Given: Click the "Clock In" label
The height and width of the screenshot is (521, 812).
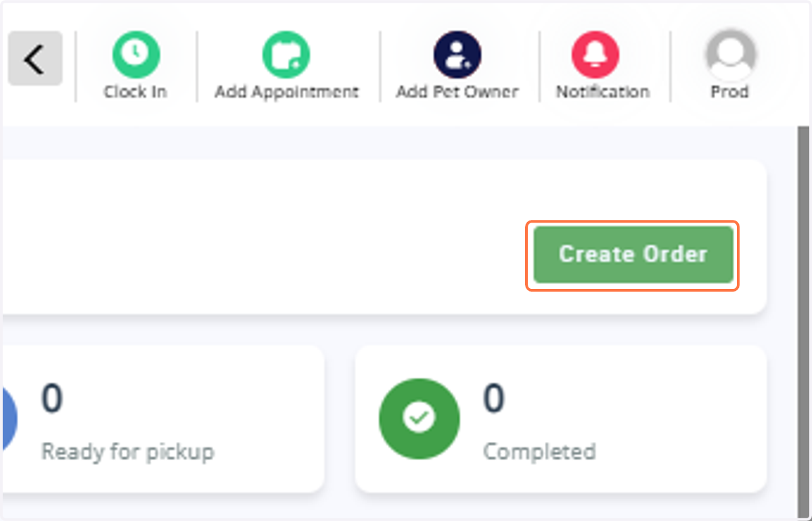Looking at the screenshot, I should [x=135, y=92].
